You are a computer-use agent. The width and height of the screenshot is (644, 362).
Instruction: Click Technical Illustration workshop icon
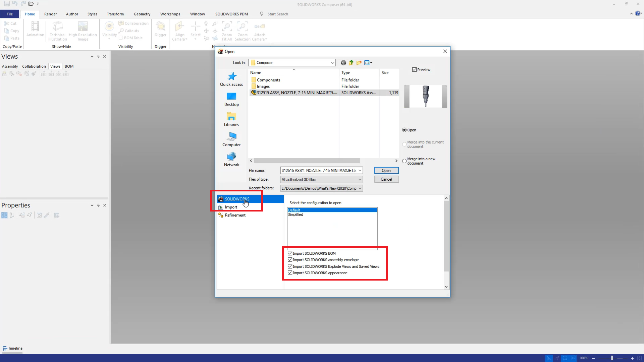click(x=58, y=31)
